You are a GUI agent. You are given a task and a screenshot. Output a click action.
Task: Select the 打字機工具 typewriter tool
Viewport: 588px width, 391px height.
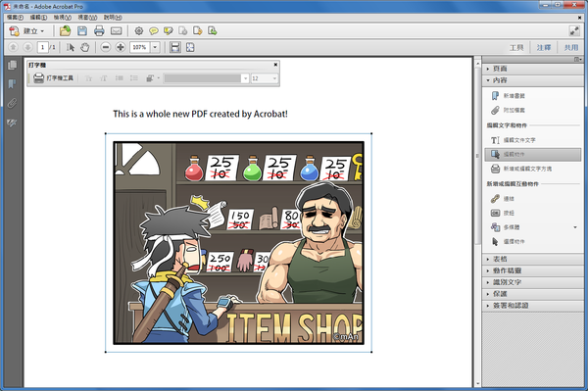[x=53, y=78]
